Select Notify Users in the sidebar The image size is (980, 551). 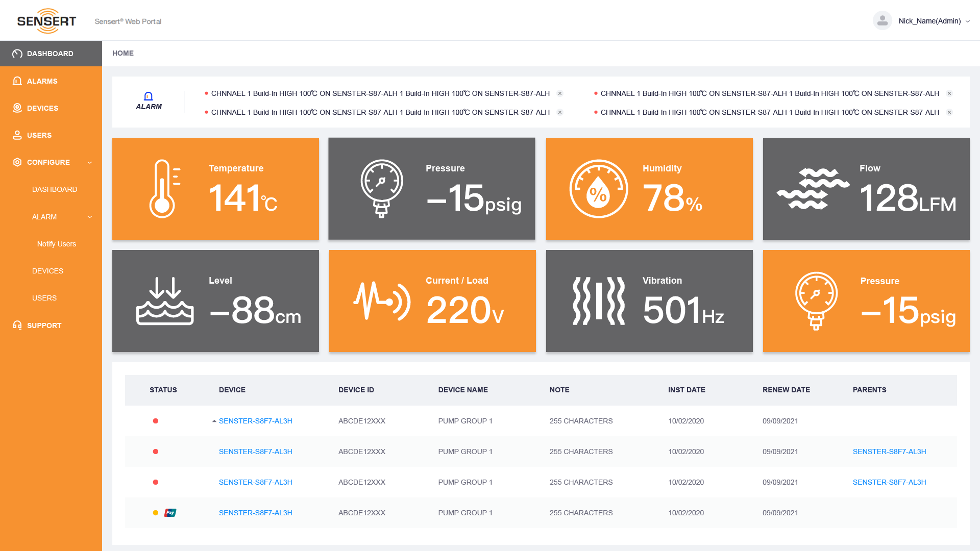click(56, 244)
